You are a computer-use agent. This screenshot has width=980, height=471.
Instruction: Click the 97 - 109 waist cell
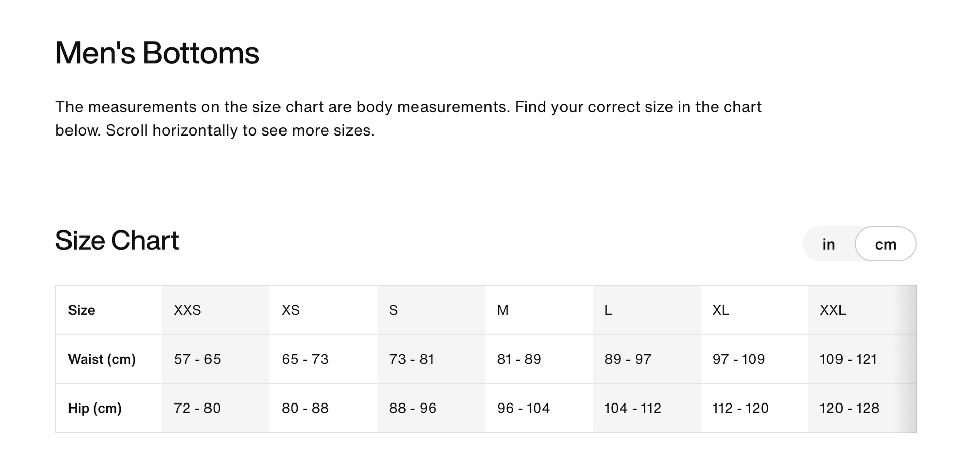[x=739, y=359]
